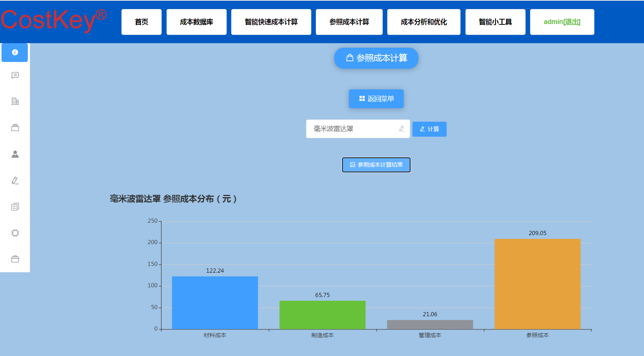Click the 管理成本 axis label

tap(430, 335)
